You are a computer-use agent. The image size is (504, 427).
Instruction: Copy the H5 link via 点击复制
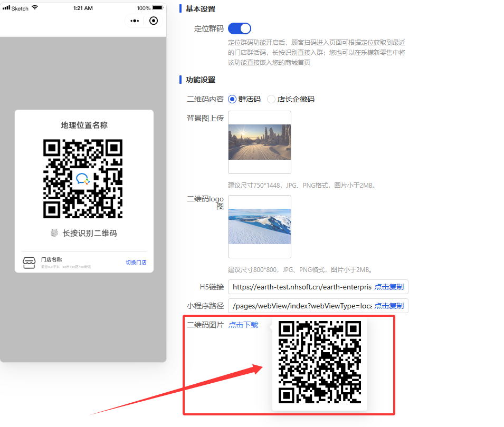point(389,287)
